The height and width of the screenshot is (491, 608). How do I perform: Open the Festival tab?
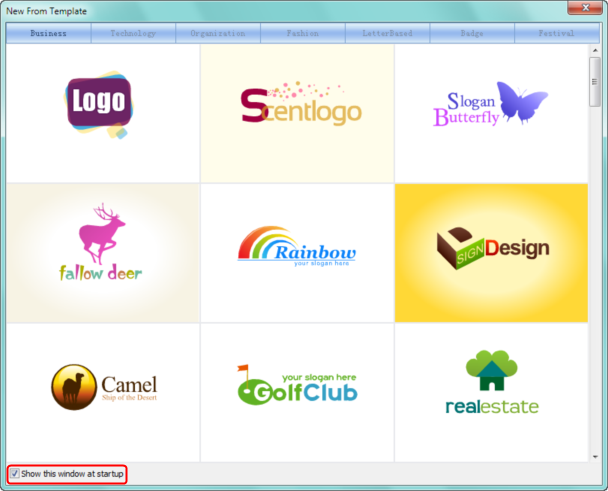557,33
